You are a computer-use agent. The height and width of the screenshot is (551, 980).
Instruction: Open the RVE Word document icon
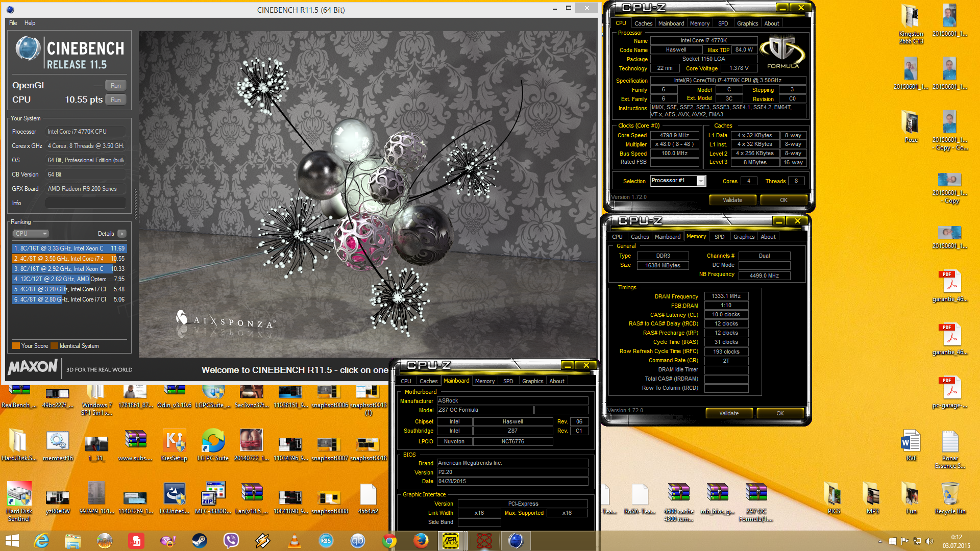(x=911, y=445)
